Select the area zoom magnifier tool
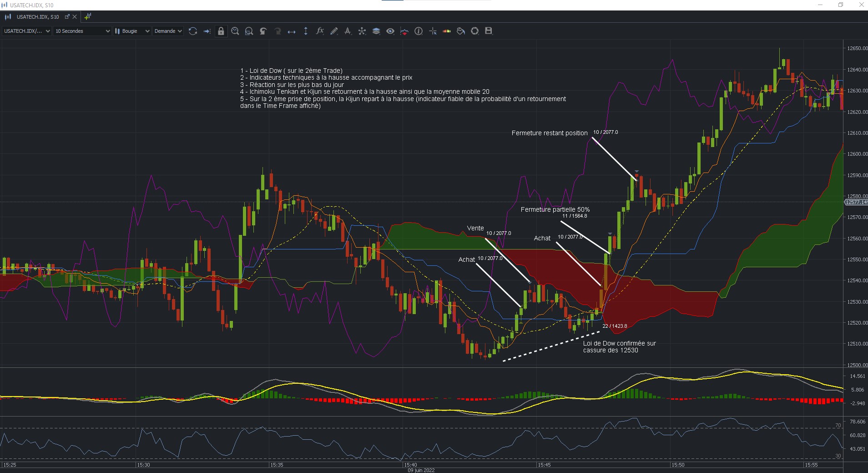 (x=249, y=31)
